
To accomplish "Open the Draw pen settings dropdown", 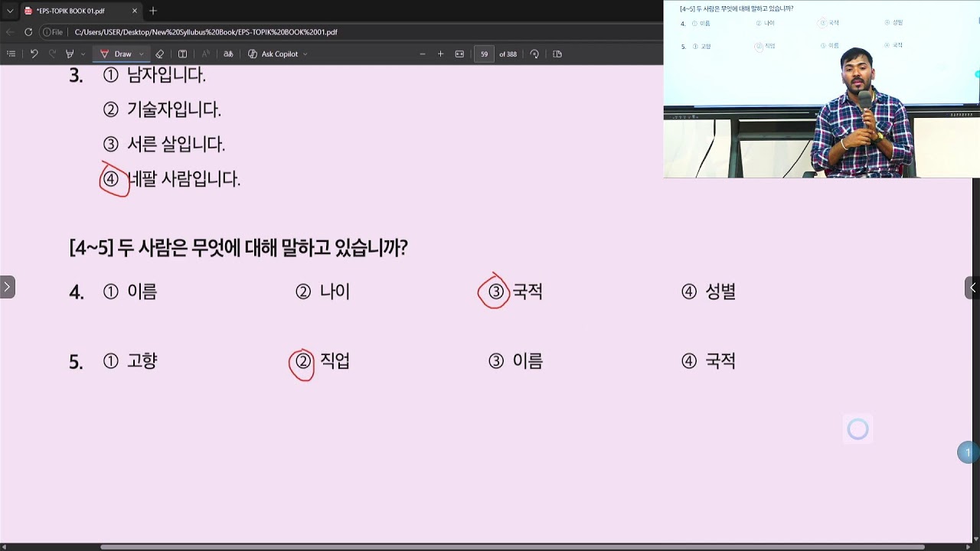I will (x=142, y=54).
